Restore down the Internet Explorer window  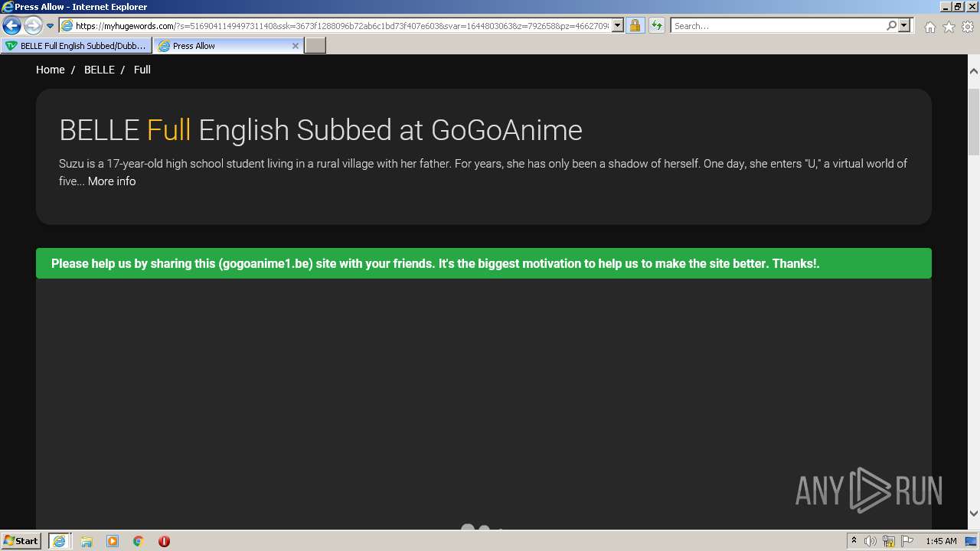[x=959, y=6]
